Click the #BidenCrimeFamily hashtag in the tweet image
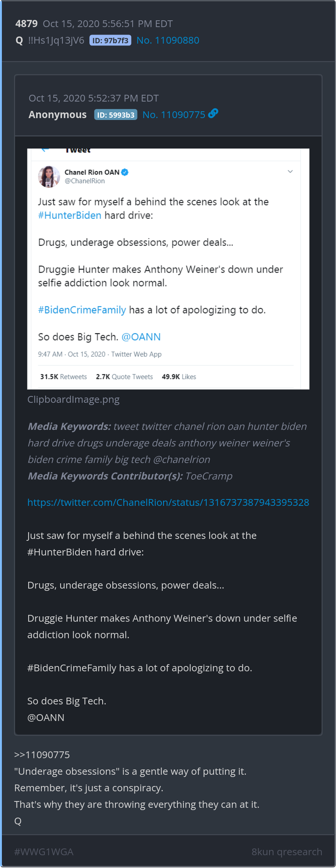Screen dimensions: 336x868 [82, 310]
